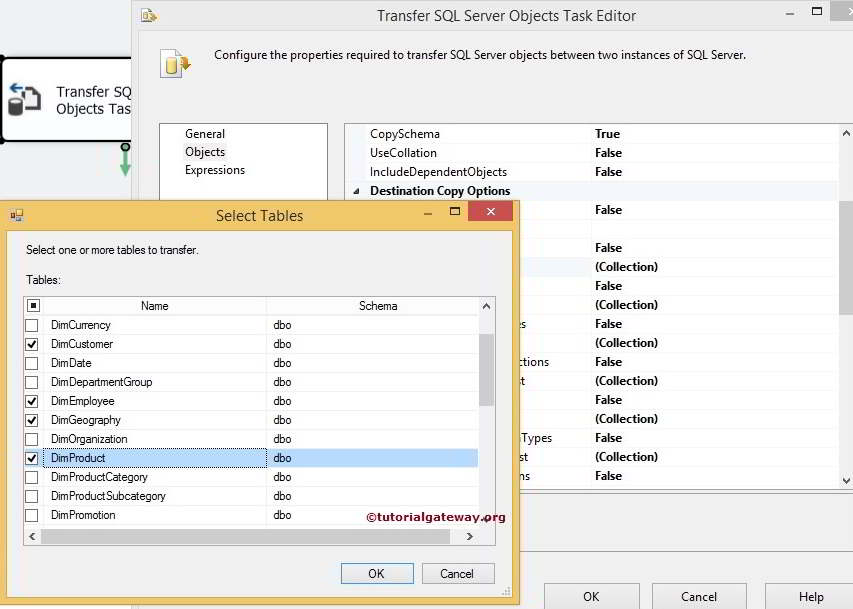
Task: Click OK in the Select Tables dialog
Action: tap(376, 573)
